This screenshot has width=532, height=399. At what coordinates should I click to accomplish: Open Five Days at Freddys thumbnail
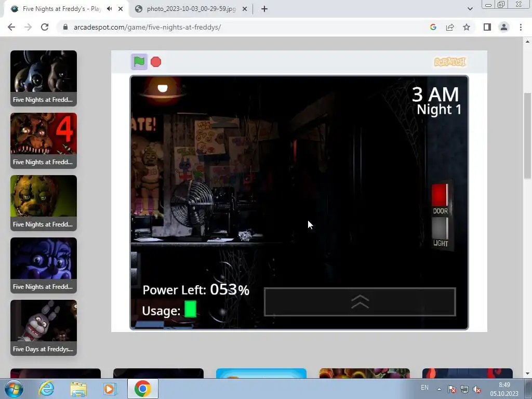click(x=44, y=328)
